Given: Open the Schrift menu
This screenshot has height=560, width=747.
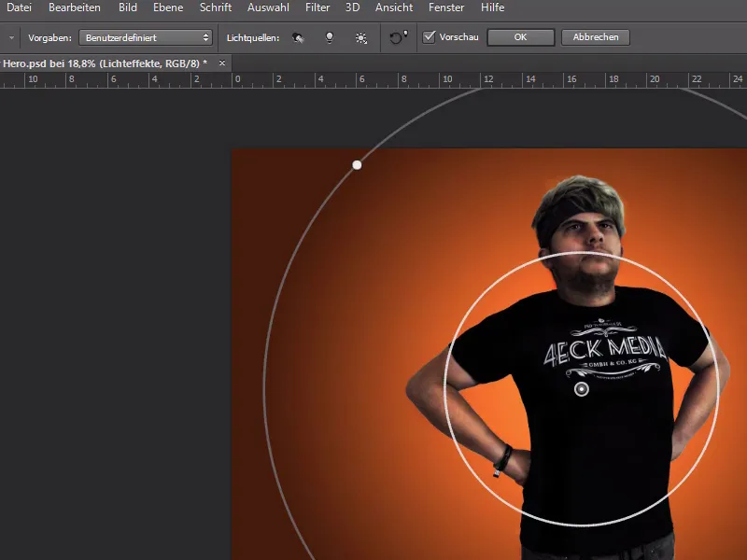Looking at the screenshot, I should [216, 7].
